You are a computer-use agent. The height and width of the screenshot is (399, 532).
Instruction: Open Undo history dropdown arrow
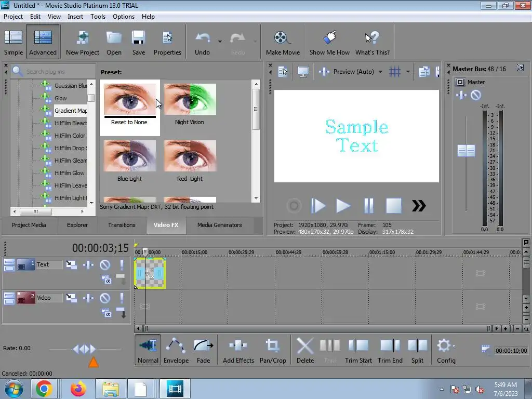pos(220,42)
